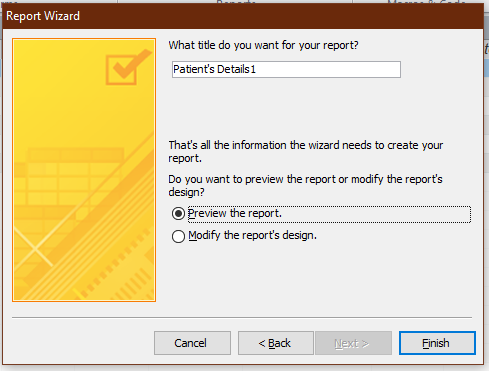
Task: Click Finish to create the report
Action: pos(437,343)
